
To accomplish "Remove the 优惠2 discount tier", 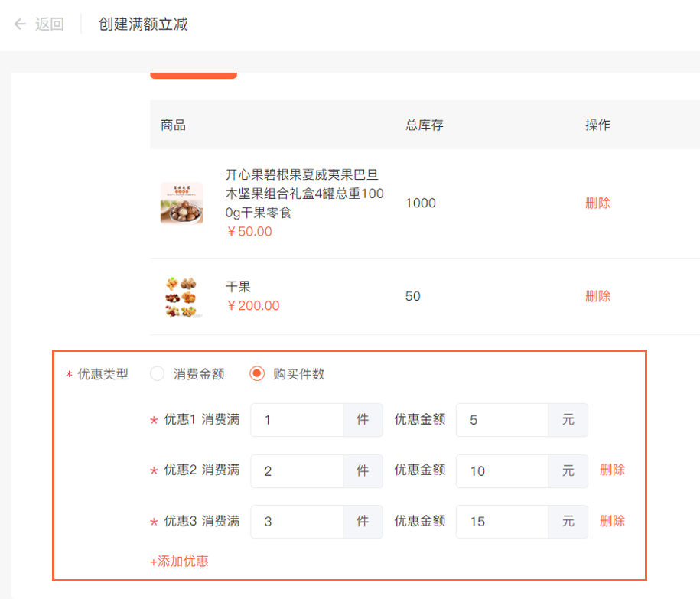I will [613, 470].
